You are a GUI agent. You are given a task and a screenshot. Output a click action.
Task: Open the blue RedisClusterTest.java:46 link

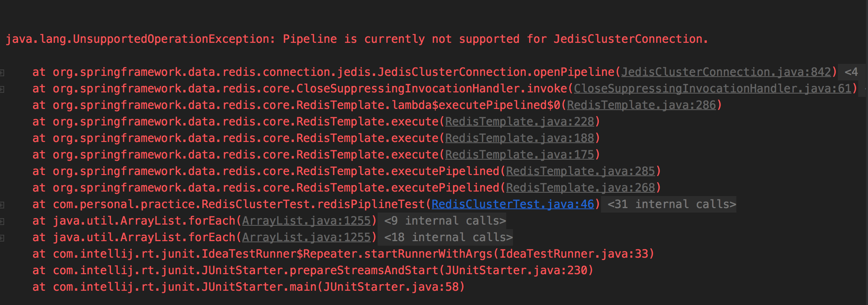(513, 204)
